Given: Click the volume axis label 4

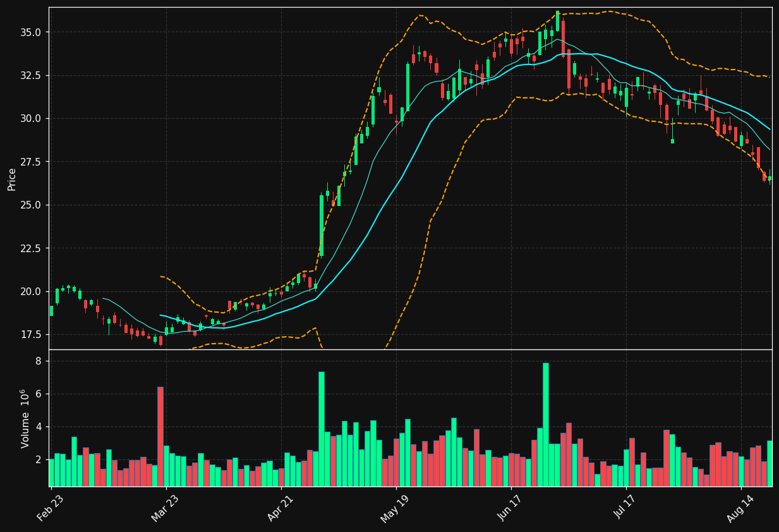Looking at the screenshot, I should tap(39, 427).
